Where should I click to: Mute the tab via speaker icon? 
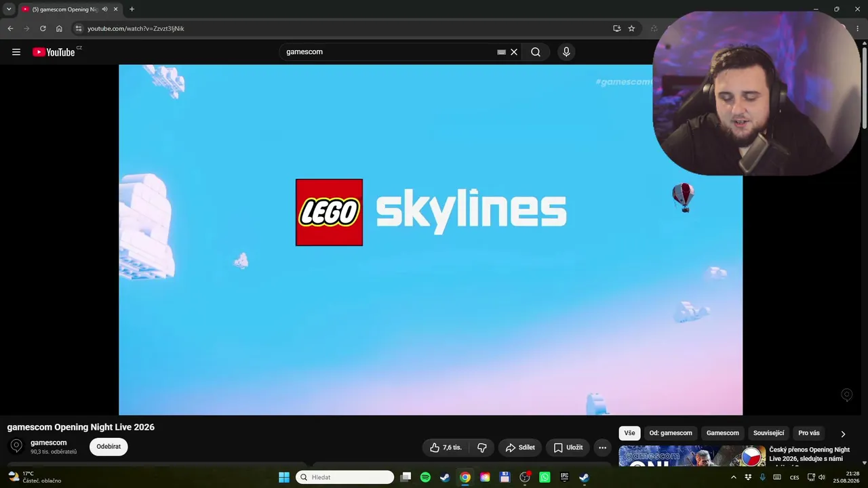click(x=104, y=9)
